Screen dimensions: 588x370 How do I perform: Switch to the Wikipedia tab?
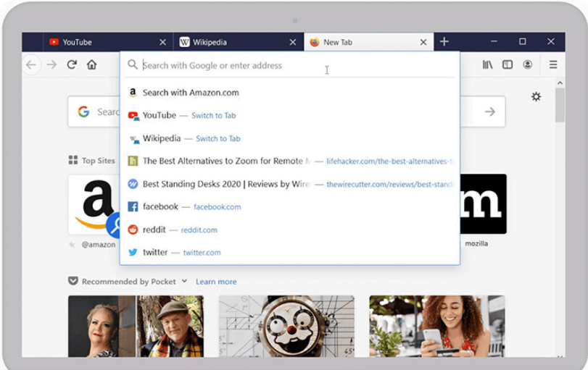click(x=239, y=42)
